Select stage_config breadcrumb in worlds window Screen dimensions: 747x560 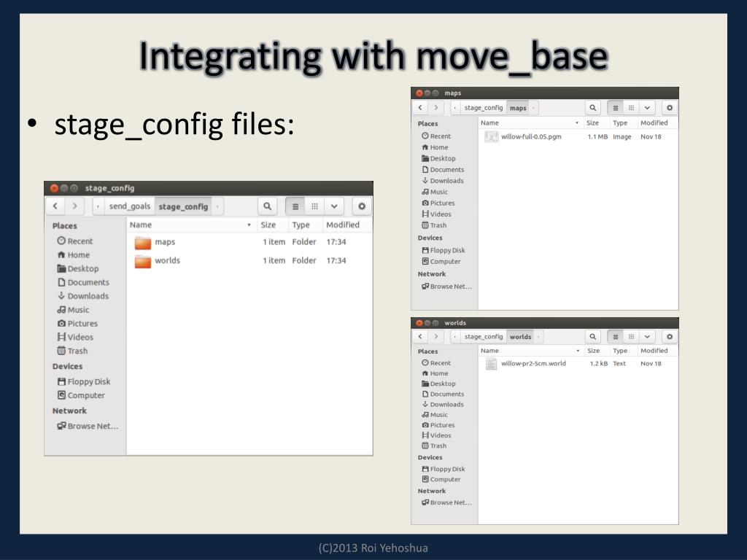pyautogui.click(x=483, y=337)
